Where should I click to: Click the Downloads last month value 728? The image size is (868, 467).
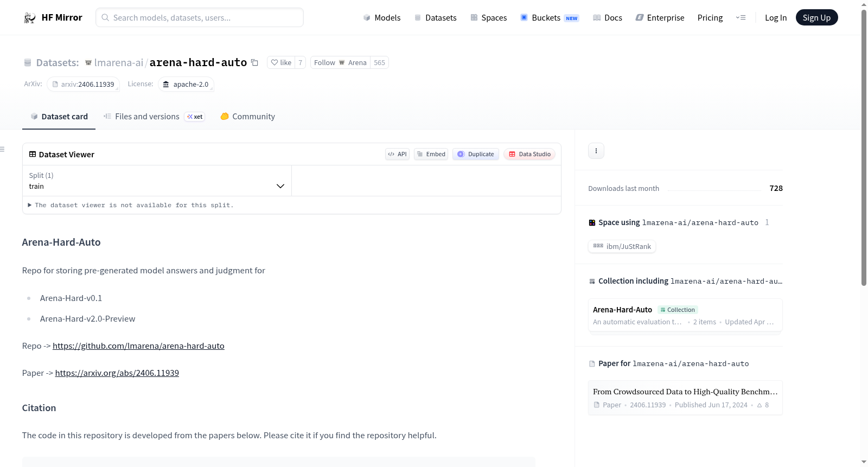tap(776, 188)
